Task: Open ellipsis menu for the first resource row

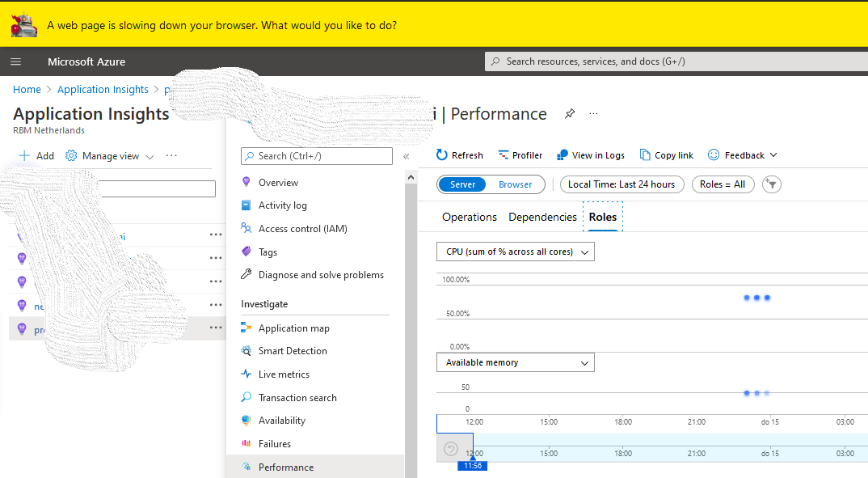Action: pos(216,235)
